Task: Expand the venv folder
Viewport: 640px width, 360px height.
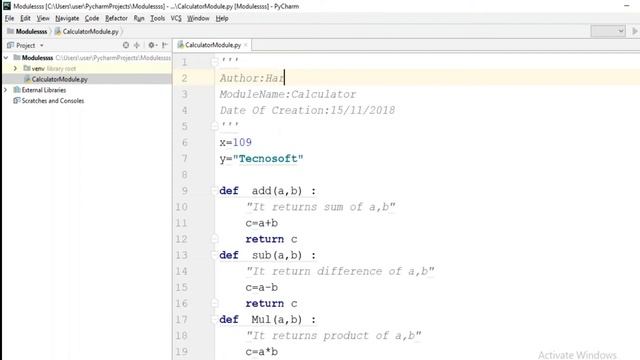Action: click(x=16, y=68)
